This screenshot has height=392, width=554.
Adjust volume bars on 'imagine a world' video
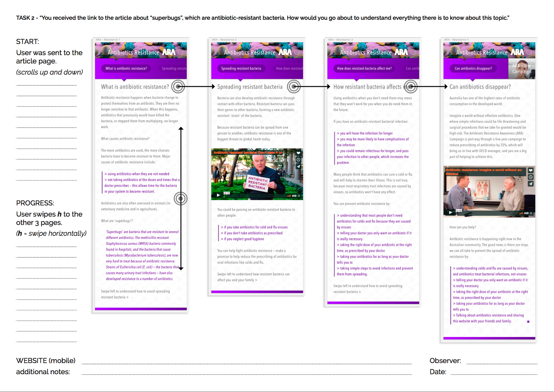pos(521,213)
